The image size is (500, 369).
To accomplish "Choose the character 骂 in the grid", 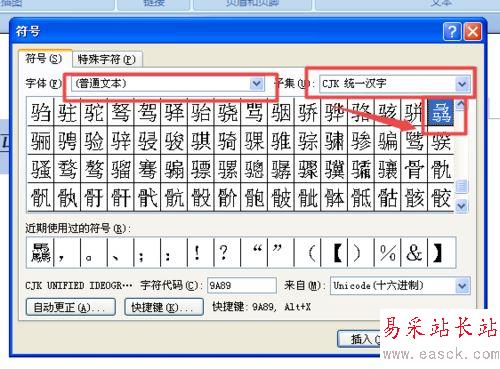I will pos(254,112).
